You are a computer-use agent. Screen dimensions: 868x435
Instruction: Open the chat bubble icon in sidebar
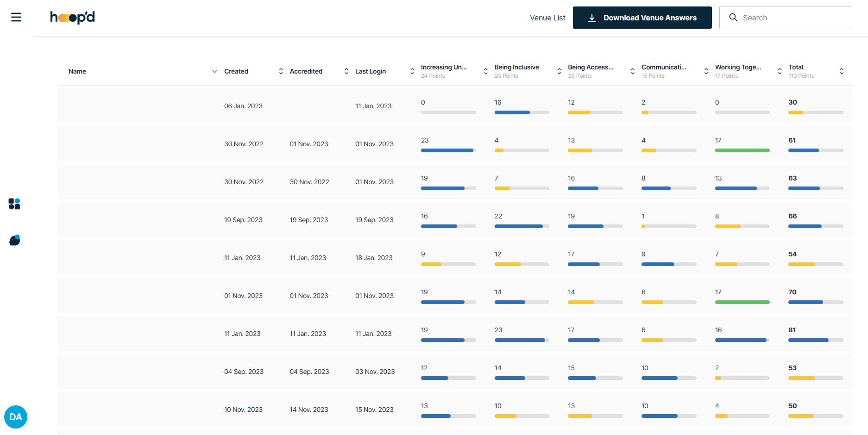(14, 240)
